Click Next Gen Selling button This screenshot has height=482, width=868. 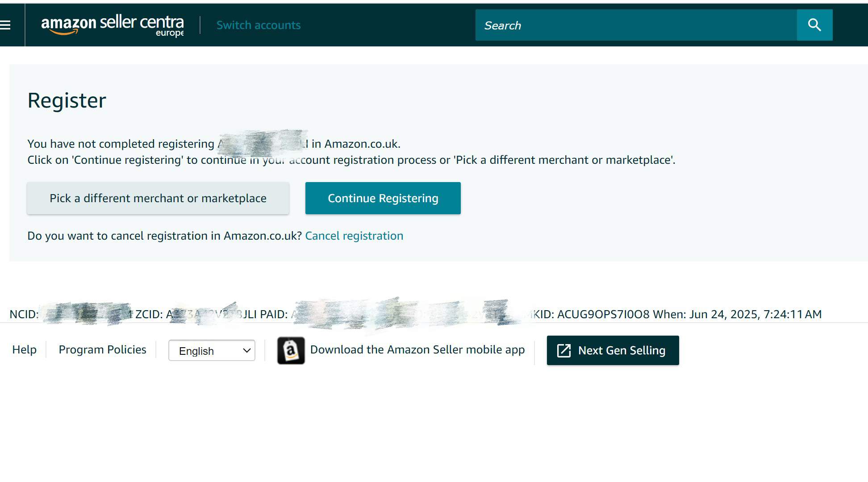[x=613, y=350]
